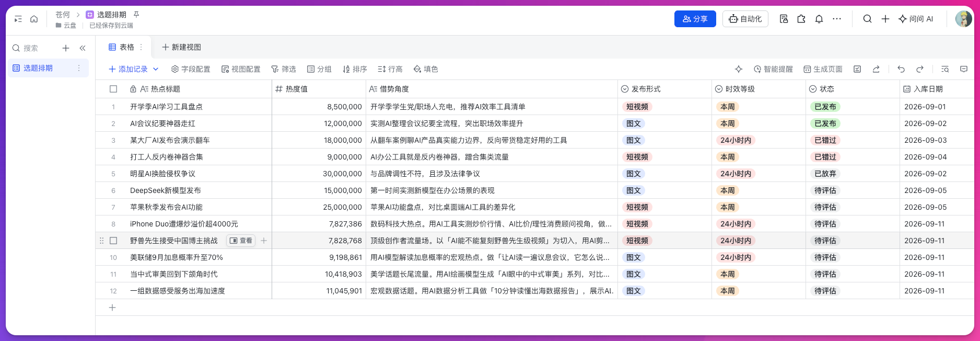
Task: Open the user avatar menu
Action: [x=963, y=19]
